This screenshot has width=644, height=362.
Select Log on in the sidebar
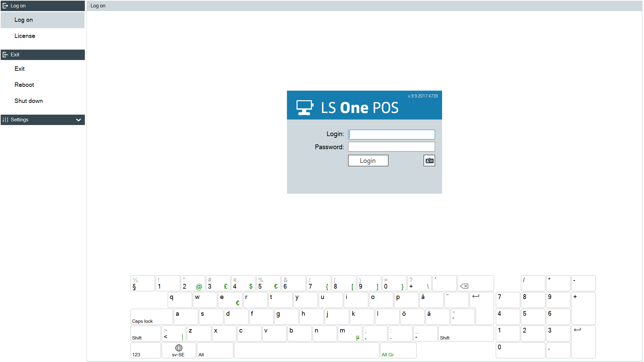pos(43,20)
